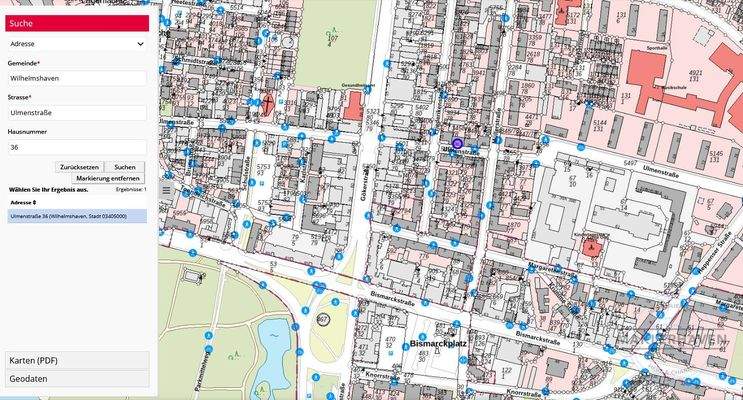Click the red church cross symbol
Viewport: 743px width, 400px height.
268,103
